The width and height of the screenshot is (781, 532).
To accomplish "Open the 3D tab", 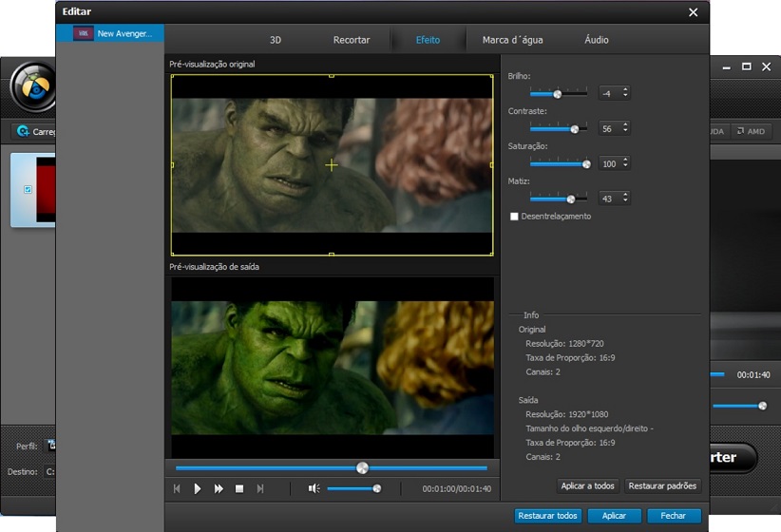I will pyautogui.click(x=276, y=40).
